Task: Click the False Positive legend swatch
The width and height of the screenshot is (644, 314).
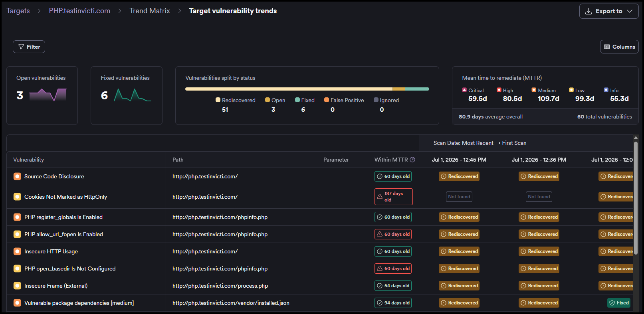Action: 327,100
